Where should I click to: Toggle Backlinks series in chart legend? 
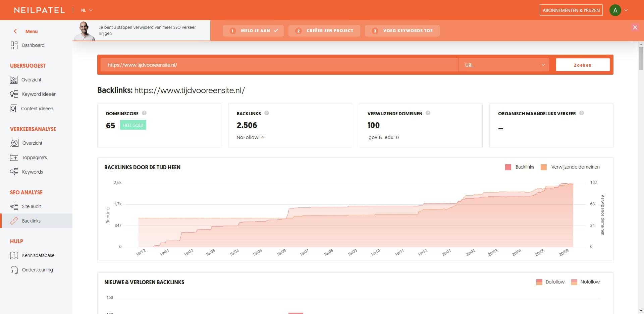pyautogui.click(x=520, y=167)
